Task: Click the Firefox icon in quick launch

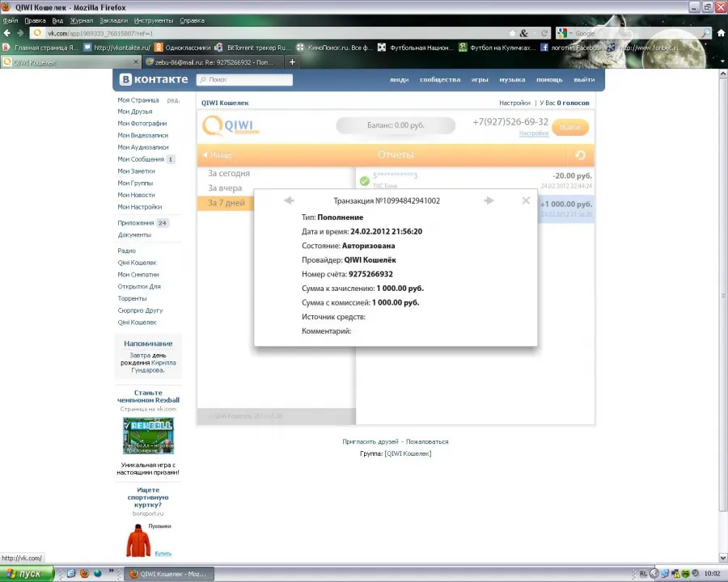Action: click(84, 573)
